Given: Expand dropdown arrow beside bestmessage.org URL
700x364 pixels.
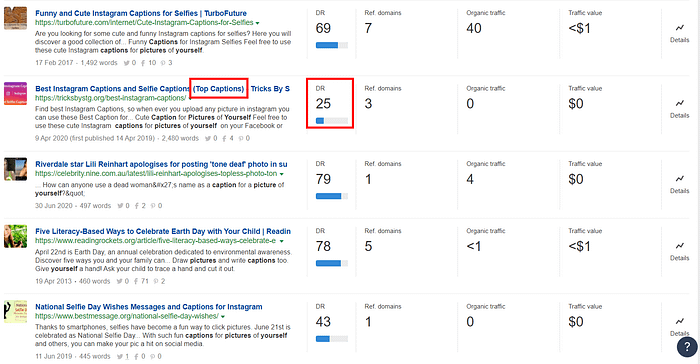Looking at the screenshot, I should (x=223, y=317).
